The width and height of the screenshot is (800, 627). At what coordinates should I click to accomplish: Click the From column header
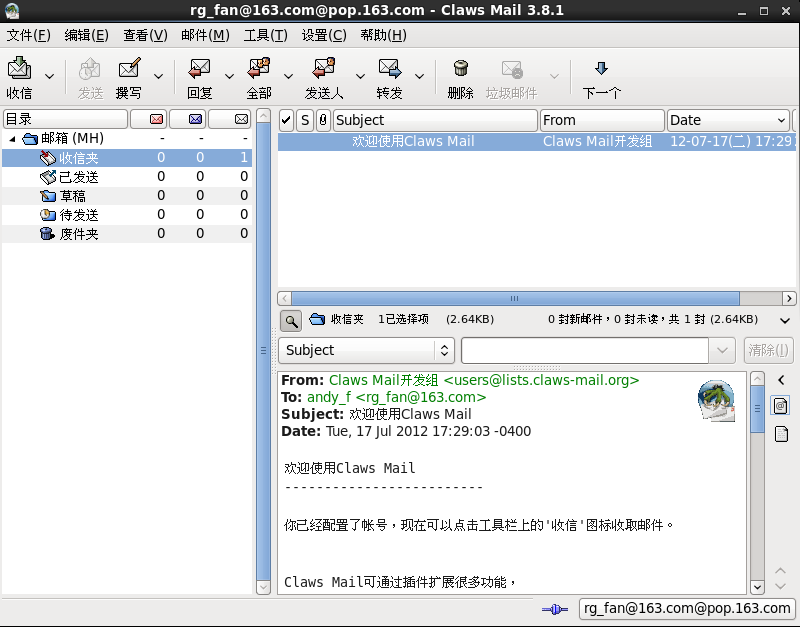(x=602, y=120)
